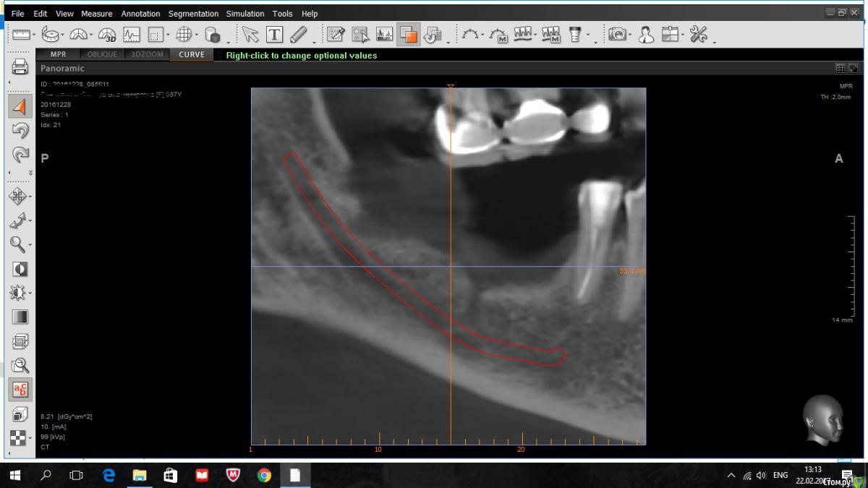
Task: Click the wrench settings tool icon
Action: (x=699, y=34)
